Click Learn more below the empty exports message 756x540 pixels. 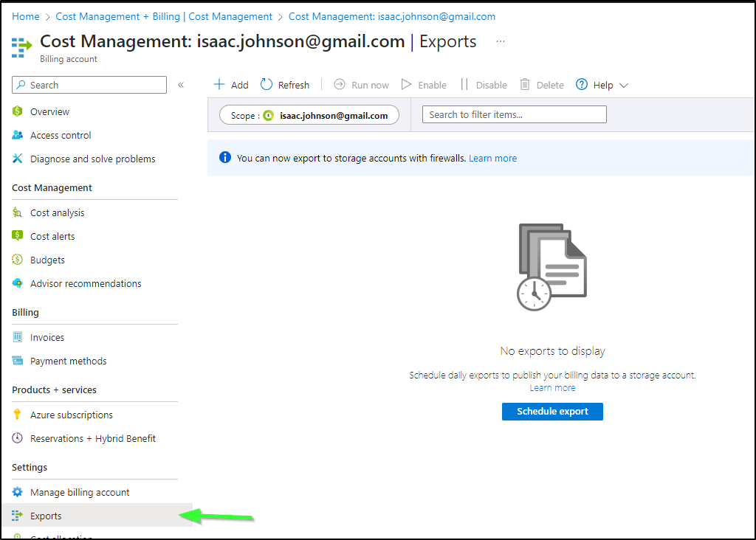[x=552, y=388]
